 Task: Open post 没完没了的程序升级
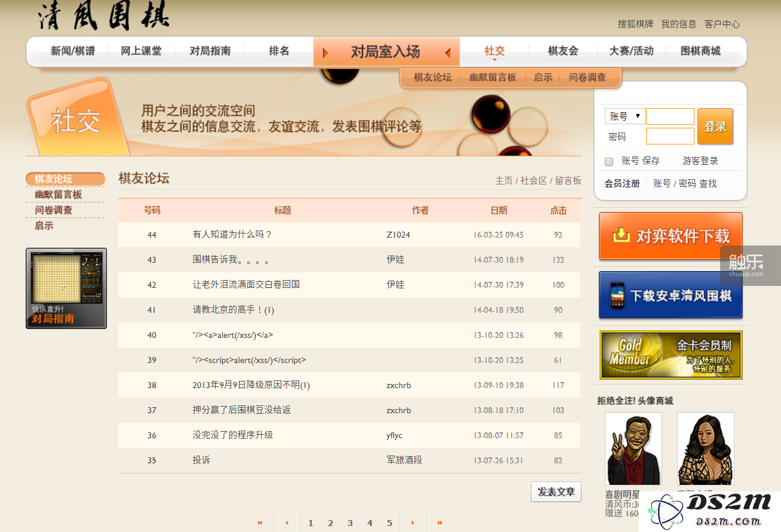coord(233,435)
